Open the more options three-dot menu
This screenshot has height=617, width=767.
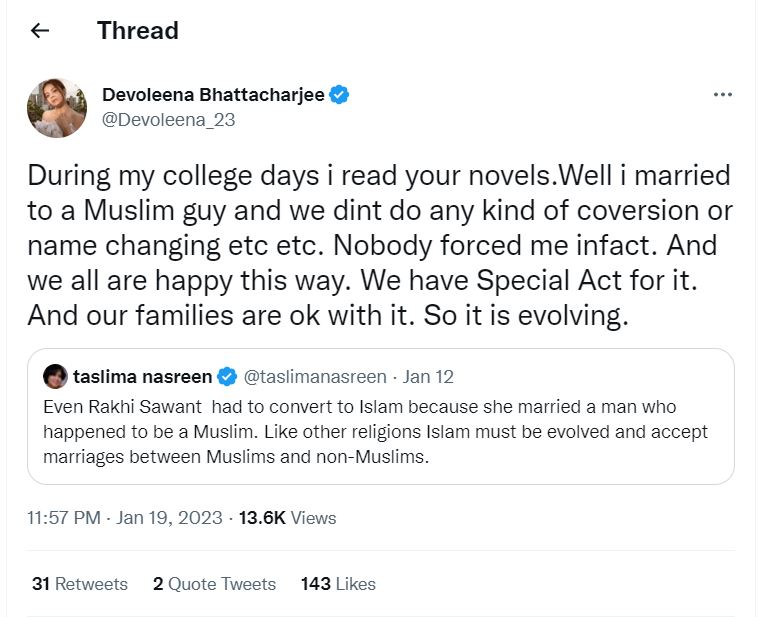pos(722,95)
